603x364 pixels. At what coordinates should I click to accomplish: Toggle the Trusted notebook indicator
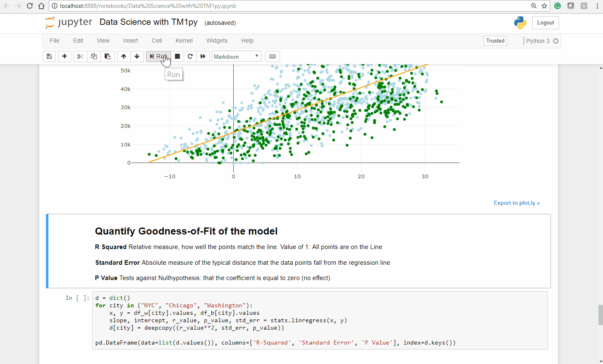tap(495, 41)
